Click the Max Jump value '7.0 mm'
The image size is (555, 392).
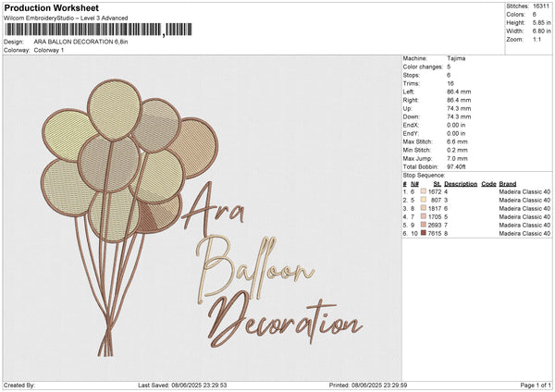(x=457, y=158)
